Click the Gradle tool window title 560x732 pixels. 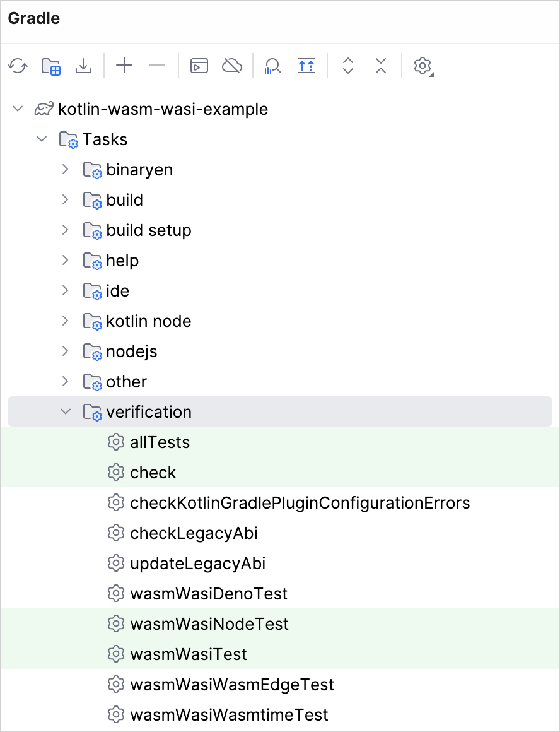tap(34, 19)
